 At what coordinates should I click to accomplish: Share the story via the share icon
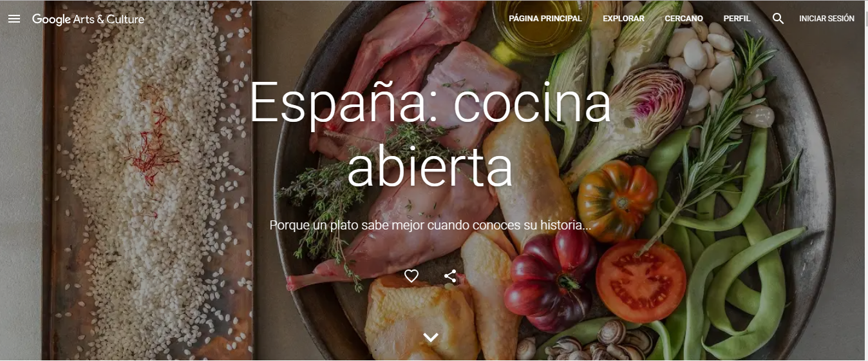coord(450,276)
